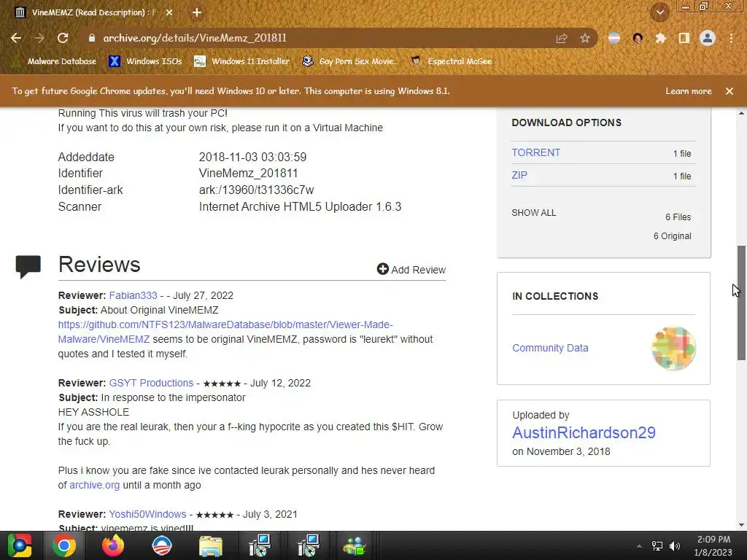
Task: Open the Community Data collection link
Action: 550,348
